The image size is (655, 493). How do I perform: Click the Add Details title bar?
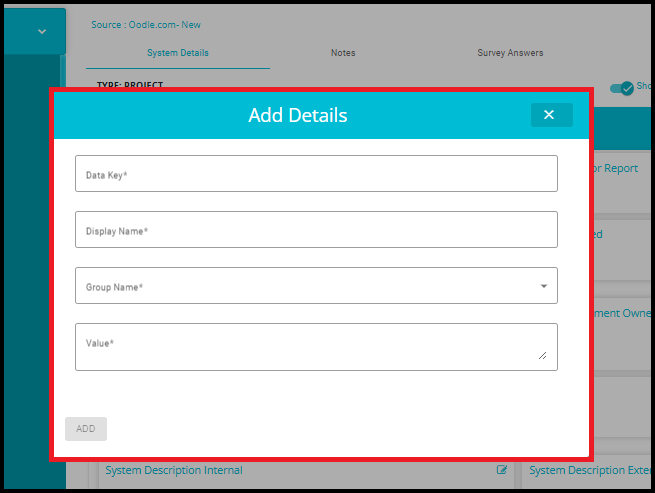click(x=298, y=115)
